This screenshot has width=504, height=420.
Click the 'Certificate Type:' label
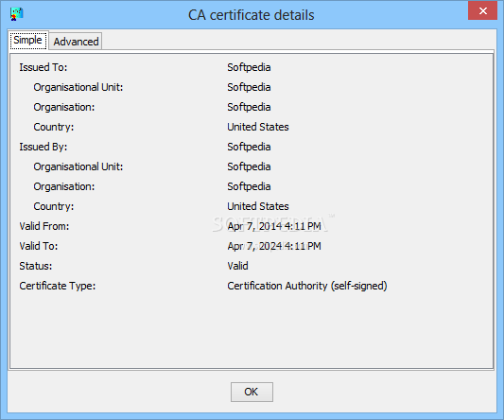pos(58,286)
